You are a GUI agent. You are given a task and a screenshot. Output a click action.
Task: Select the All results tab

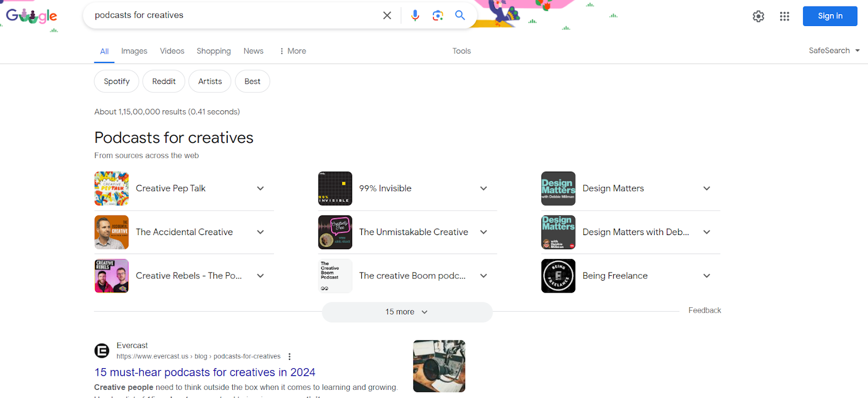(104, 51)
